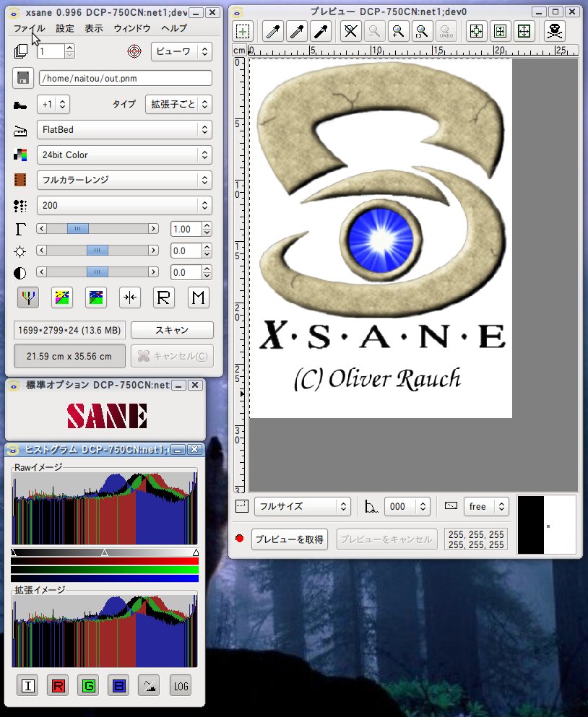Open the 表示 menu
588x717 pixels.
tap(94, 28)
